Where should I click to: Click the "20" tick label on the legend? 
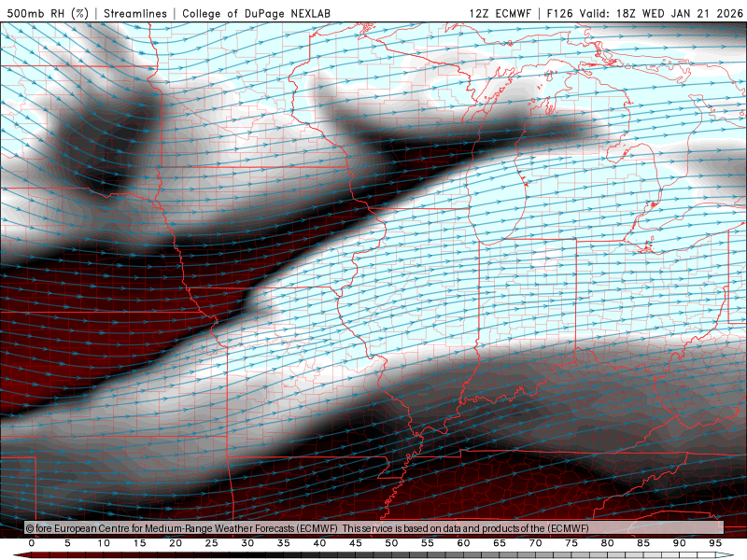click(176, 543)
